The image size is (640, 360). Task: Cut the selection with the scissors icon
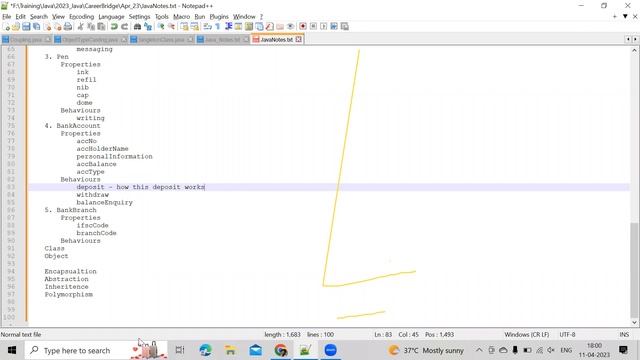(x=80, y=27)
